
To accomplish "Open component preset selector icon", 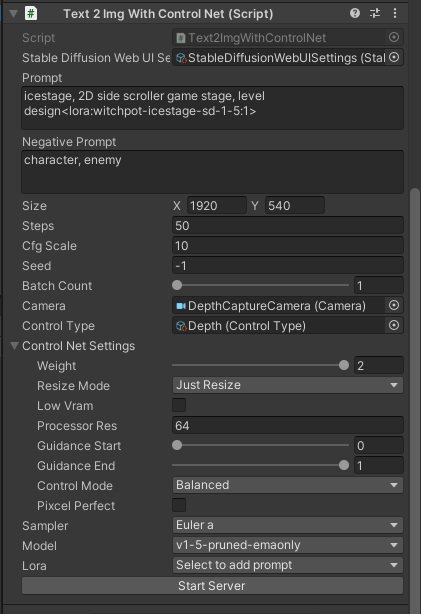I will click(x=375, y=13).
